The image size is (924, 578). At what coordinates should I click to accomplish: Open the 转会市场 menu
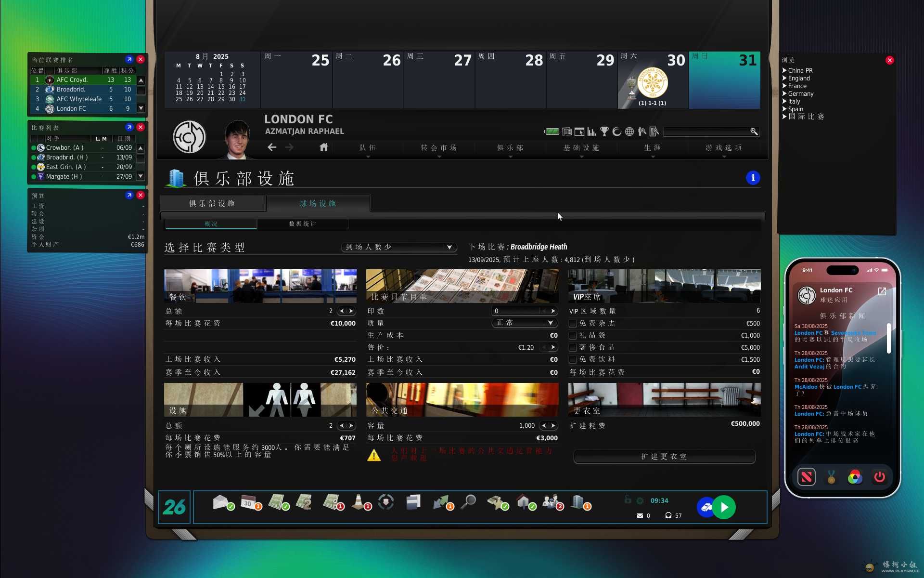438,148
